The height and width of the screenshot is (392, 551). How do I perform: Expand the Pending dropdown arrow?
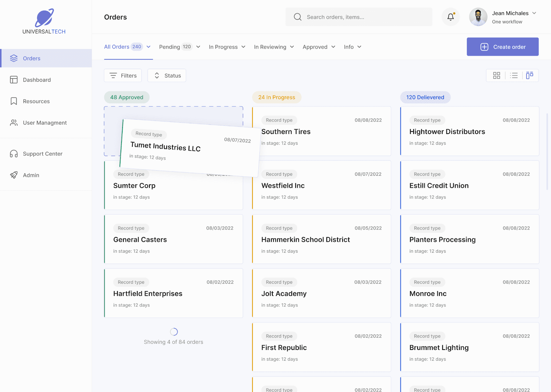click(x=198, y=47)
